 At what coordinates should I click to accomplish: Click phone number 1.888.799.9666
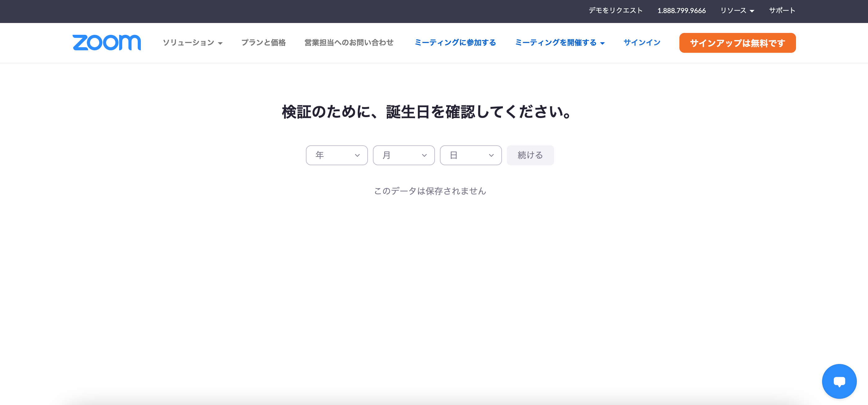pyautogui.click(x=681, y=11)
